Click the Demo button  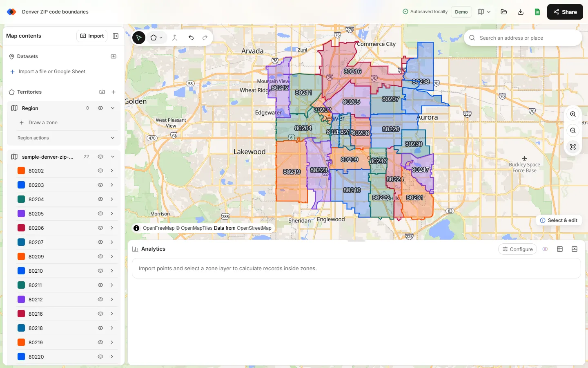(461, 12)
